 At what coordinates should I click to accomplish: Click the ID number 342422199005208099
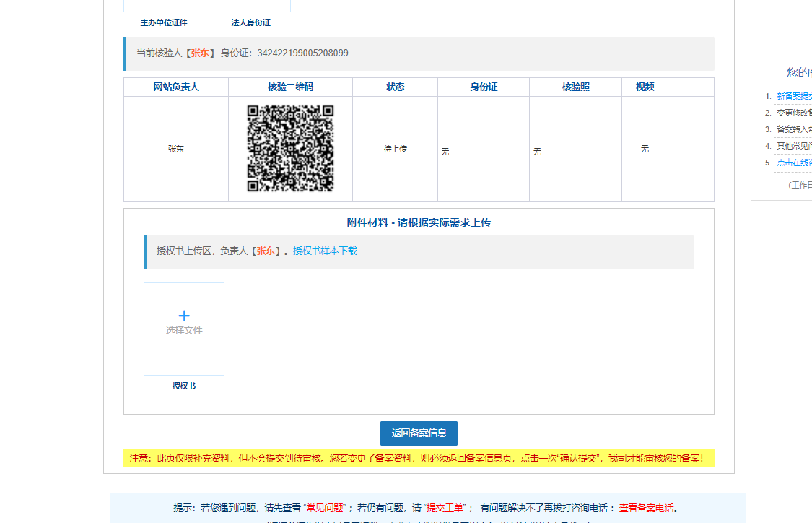[x=303, y=53]
